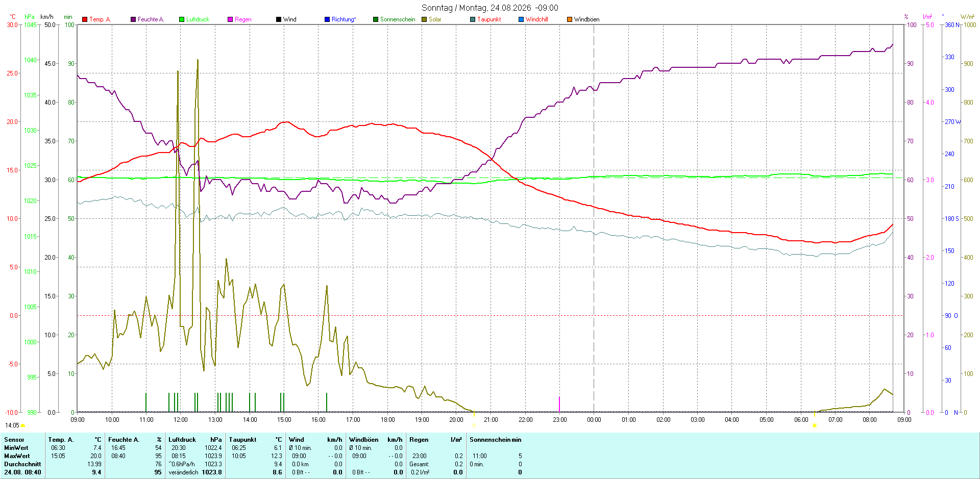Image resolution: width=980 pixels, height=479 pixels.
Task: Select the blue Windchill legend swatch
Action: pos(521,19)
